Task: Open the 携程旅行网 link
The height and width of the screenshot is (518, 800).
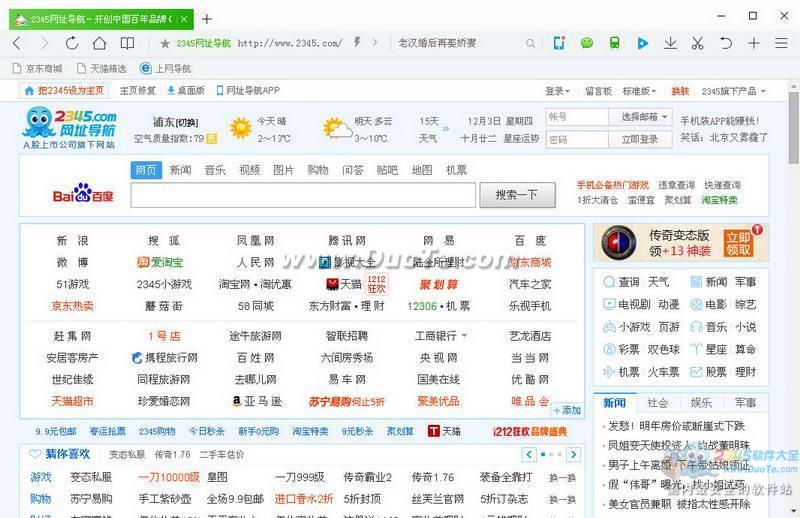Action: [164, 358]
